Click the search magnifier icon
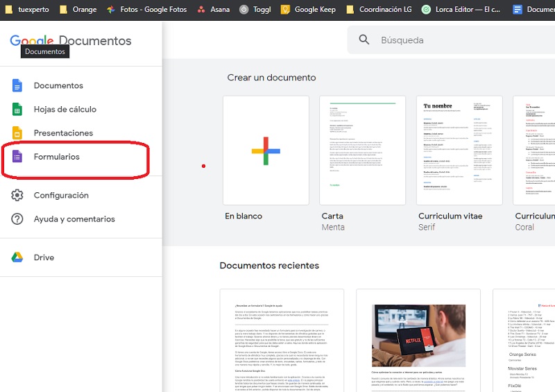This screenshot has height=392, width=555. click(x=364, y=40)
